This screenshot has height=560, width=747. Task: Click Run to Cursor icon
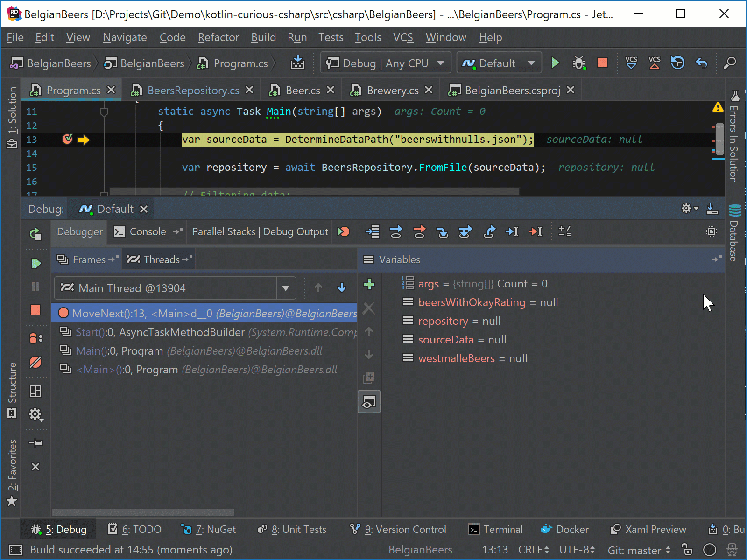click(512, 231)
